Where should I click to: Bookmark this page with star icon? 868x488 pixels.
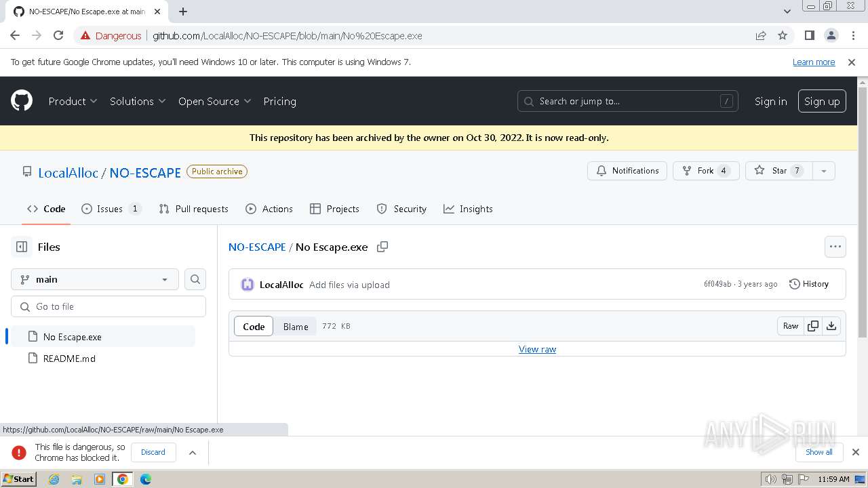pos(783,36)
